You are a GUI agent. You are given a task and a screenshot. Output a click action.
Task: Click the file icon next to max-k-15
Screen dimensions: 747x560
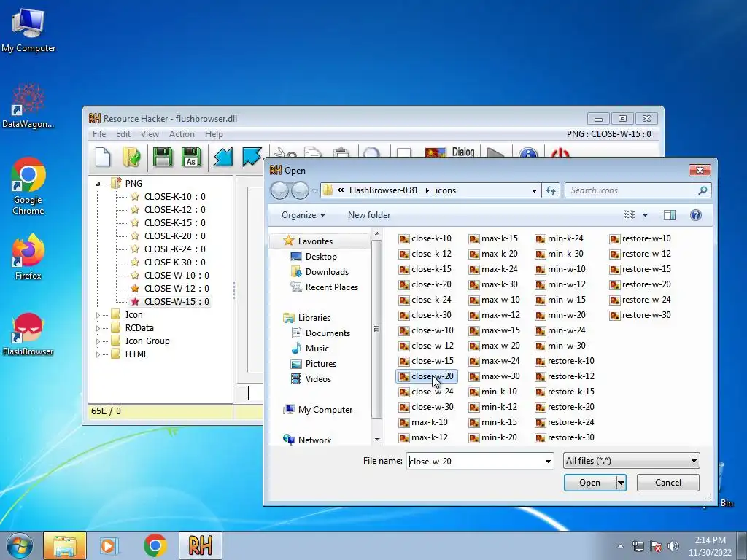[474, 238]
